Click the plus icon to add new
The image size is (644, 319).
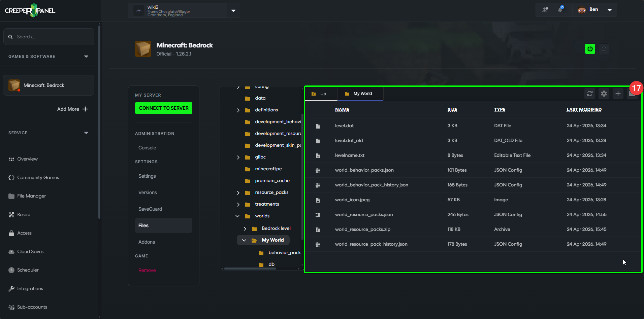click(x=618, y=94)
